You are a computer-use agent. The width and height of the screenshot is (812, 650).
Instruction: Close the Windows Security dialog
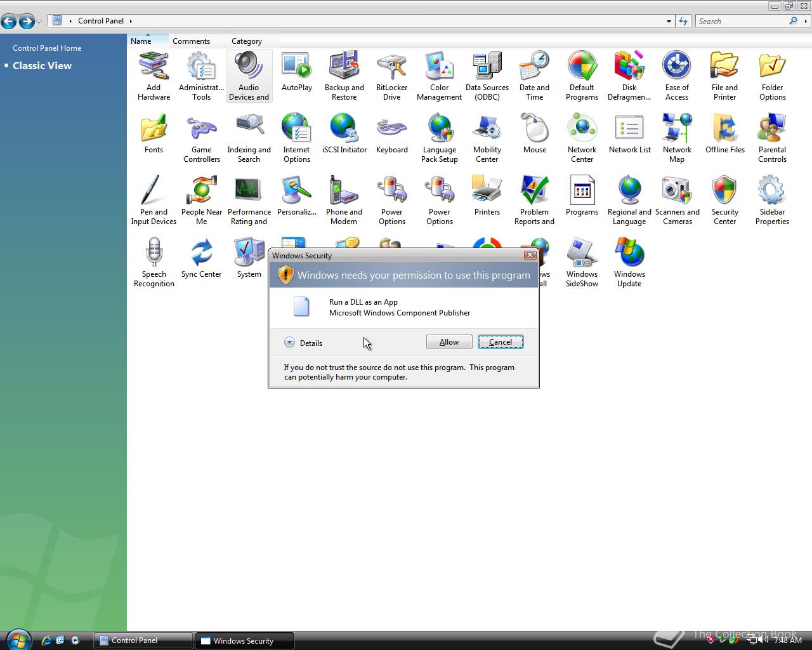(x=530, y=255)
